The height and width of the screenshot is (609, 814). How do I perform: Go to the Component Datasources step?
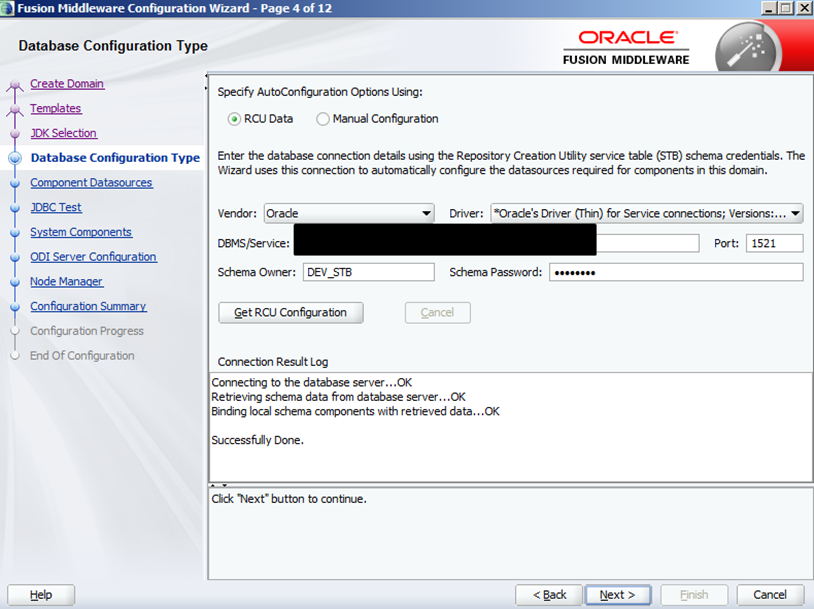[91, 183]
